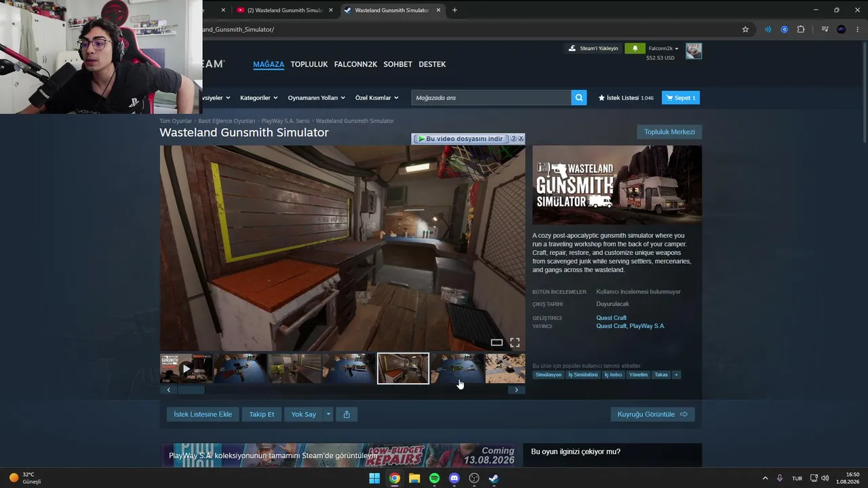Screen dimensions: 868x488
Task: Expand the Kategoriler dropdown menu
Action: (x=259, y=98)
